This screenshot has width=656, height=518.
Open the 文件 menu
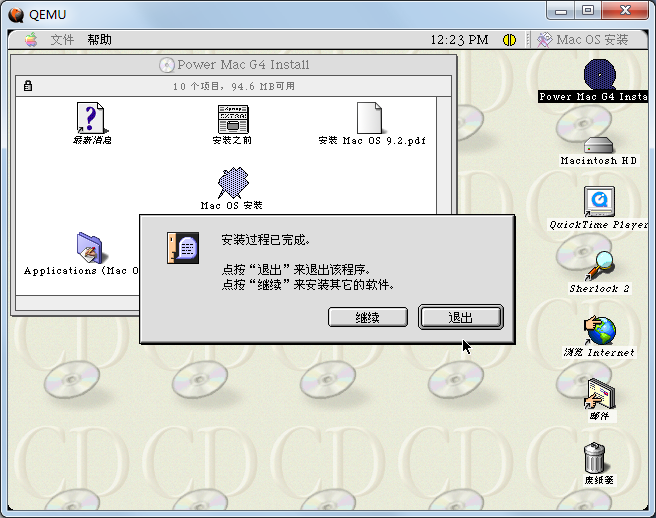coord(62,40)
